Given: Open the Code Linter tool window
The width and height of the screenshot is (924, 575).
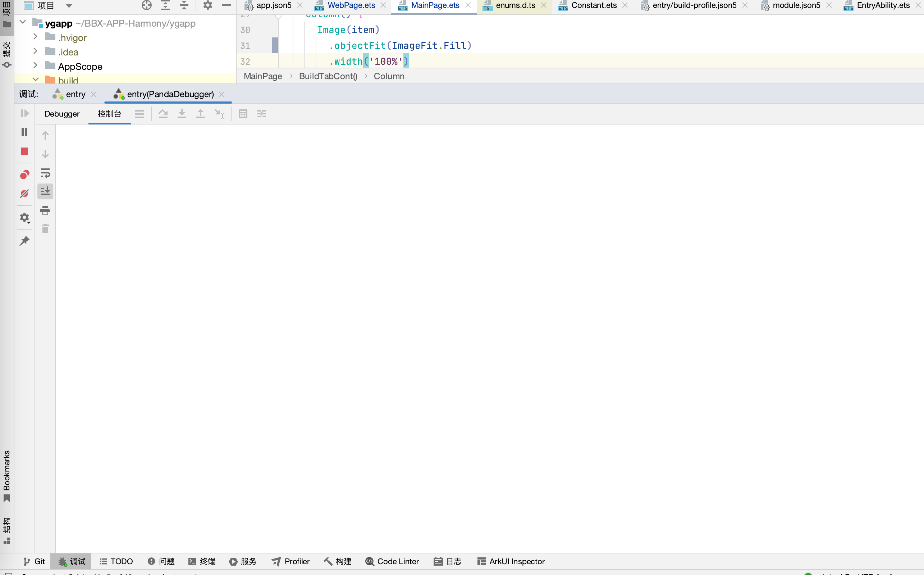Looking at the screenshot, I should point(392,561).
